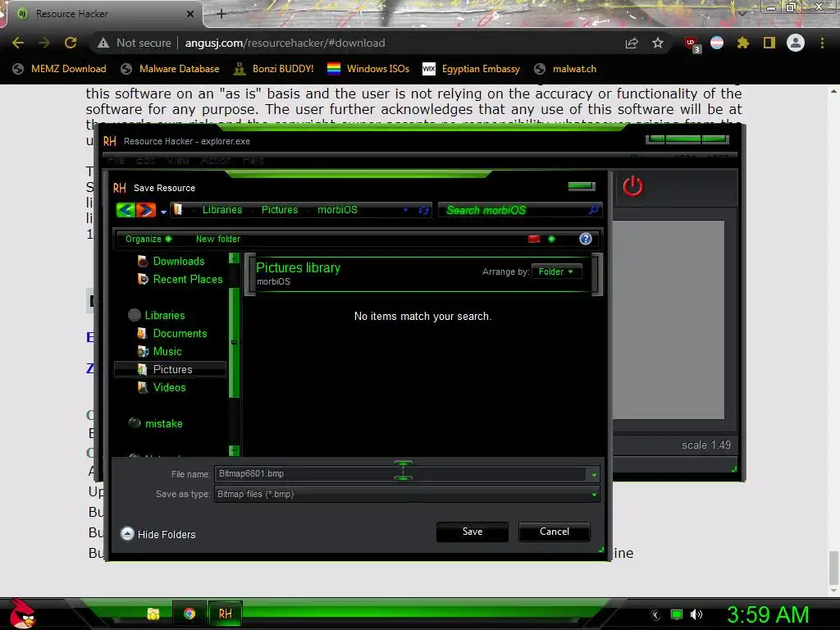This screenshot has height=630, width=840.
Task: Open the Arrange by Folder dropdown
Action: tap(556, 272)
